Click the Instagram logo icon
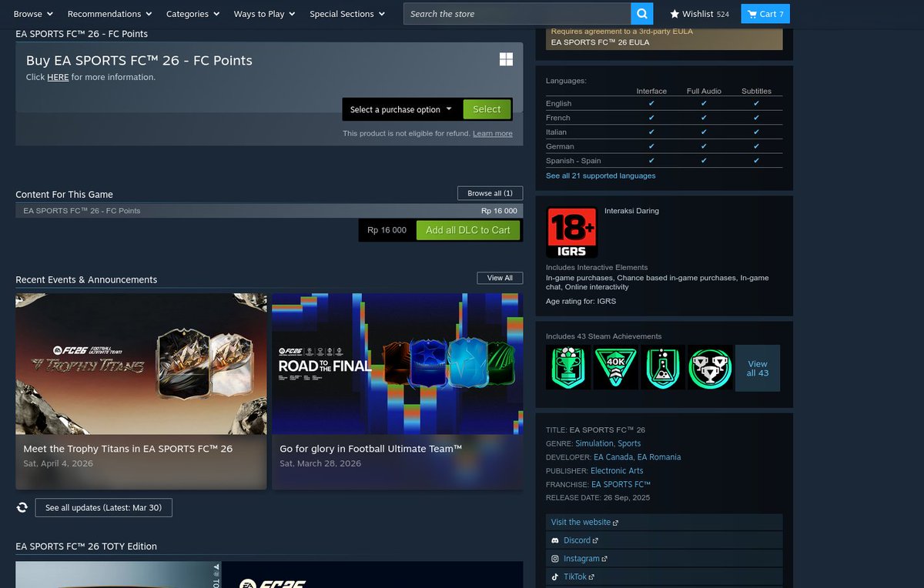 pyautogui.click(x=555, y=559)
